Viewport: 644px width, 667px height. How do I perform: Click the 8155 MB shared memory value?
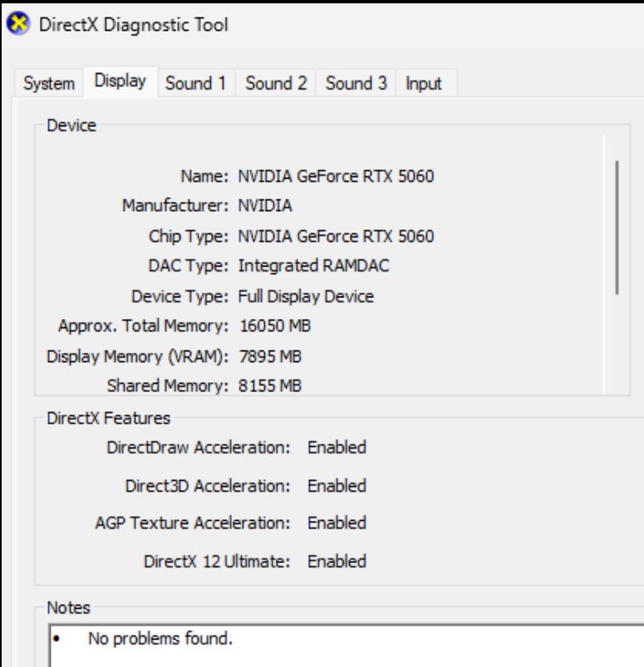point(270,385)
